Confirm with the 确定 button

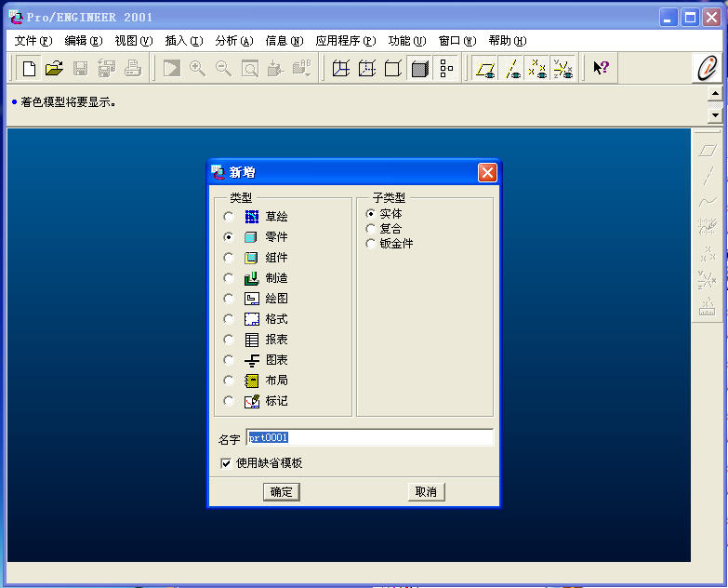pyautogui.click(x=282, y=492)
